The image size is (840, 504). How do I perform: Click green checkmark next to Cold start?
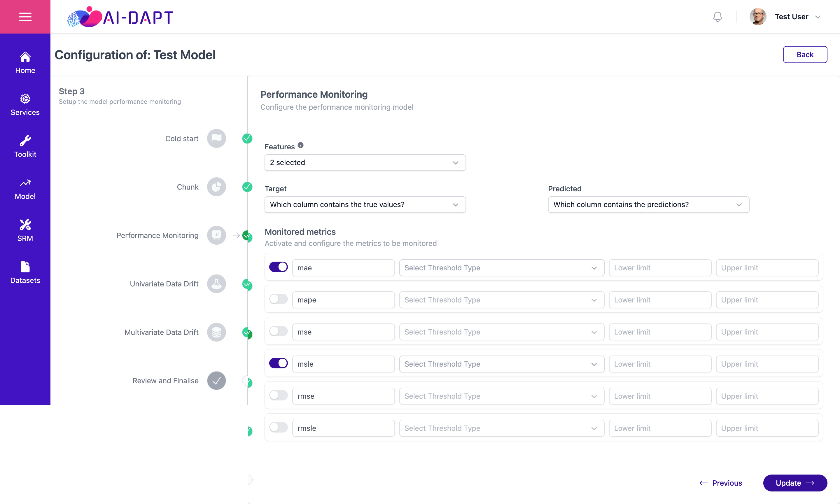[x=247, y=138]
